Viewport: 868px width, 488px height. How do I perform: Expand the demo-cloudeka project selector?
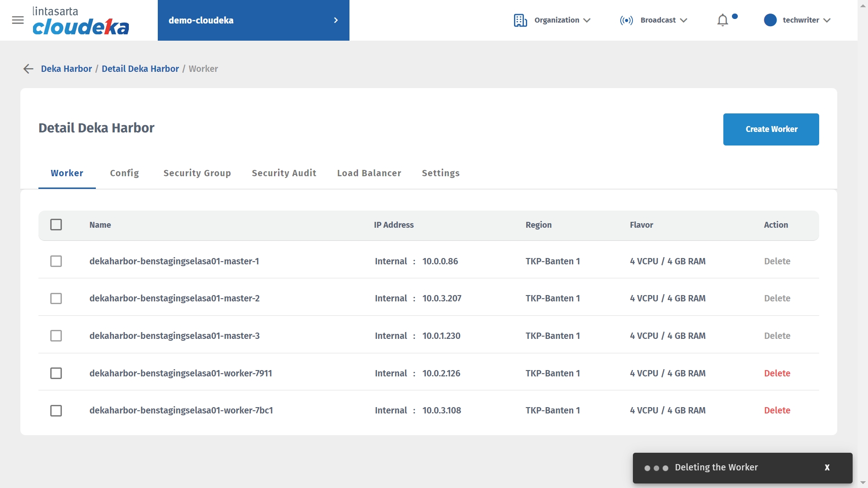click(x=253, y=20)
